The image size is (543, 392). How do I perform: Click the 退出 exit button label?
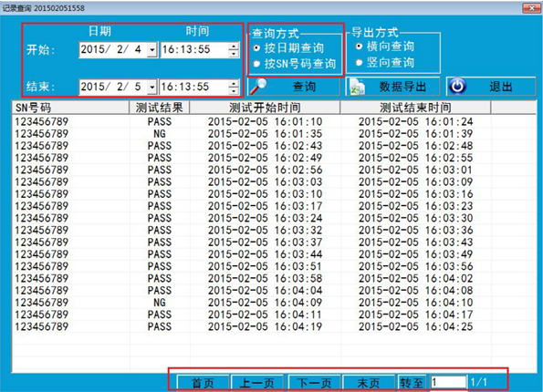(501, 87)
